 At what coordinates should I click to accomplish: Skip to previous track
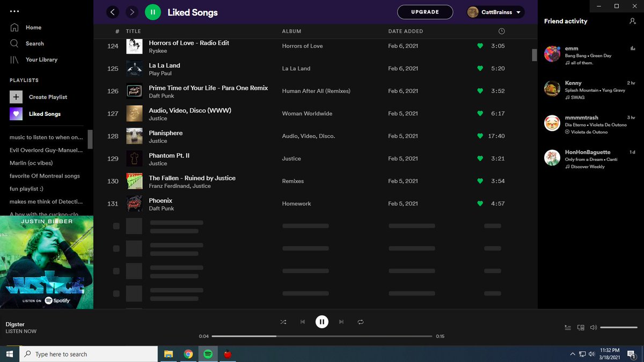[x=303, y=322]
